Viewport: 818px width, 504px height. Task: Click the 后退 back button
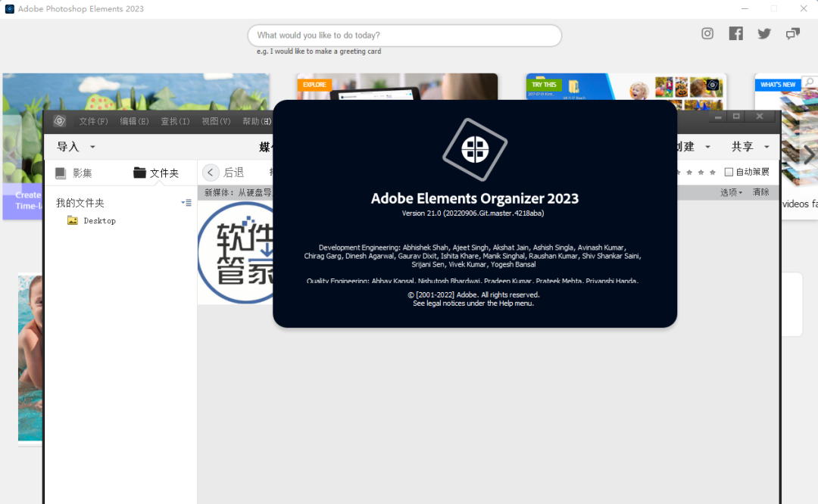tap(222, 172)
